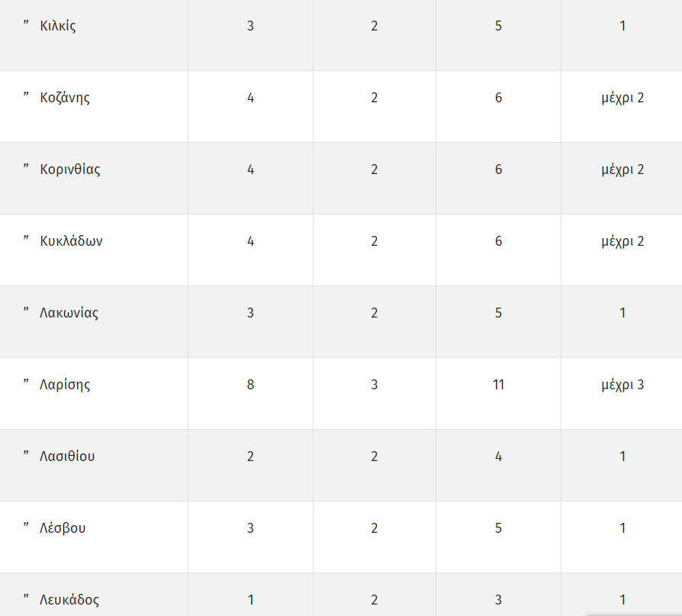Select "μέχρι 2" in the Κορινθίας row
Image resolution: width=682 pixels, height=616 pixels.
(x=622, y=169)
